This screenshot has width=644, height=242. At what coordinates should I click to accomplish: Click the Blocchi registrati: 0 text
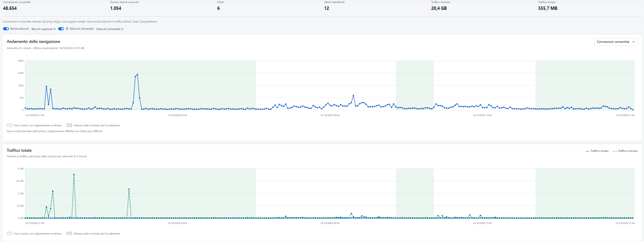tap(44, 29)
